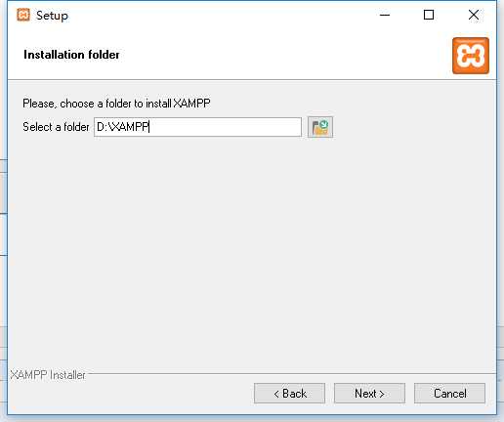Screen dimensions: 504x422
Task: Click the "Please, choose a folder" instruction text
Action: (x=116, y=104)
